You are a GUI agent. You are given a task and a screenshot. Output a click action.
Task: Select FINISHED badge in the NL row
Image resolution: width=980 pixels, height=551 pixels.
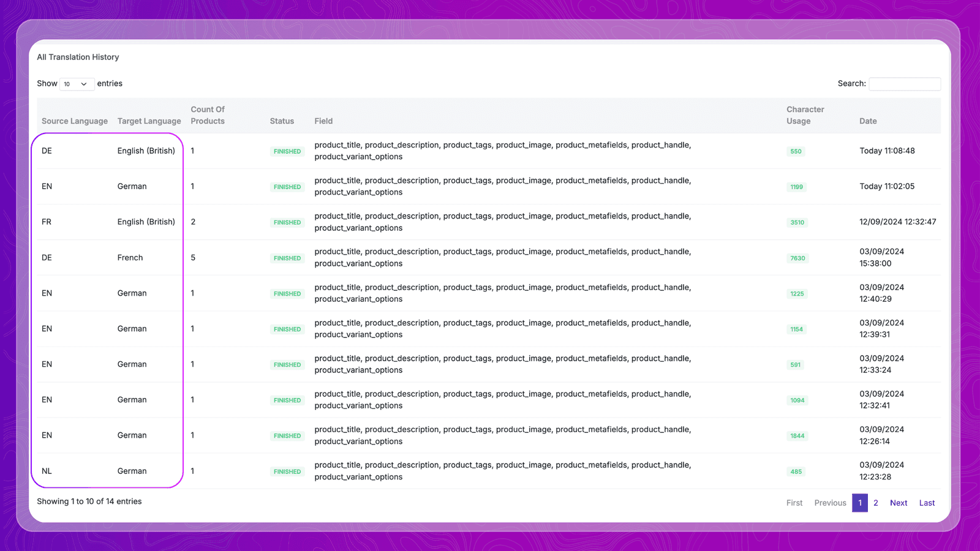click(x=287, y=471)
